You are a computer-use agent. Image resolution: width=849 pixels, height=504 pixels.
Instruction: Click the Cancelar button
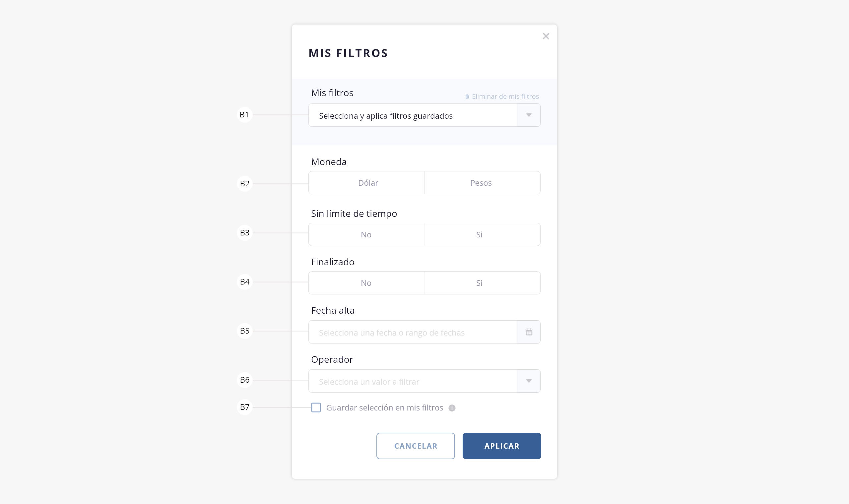click(x=415, y=446)
